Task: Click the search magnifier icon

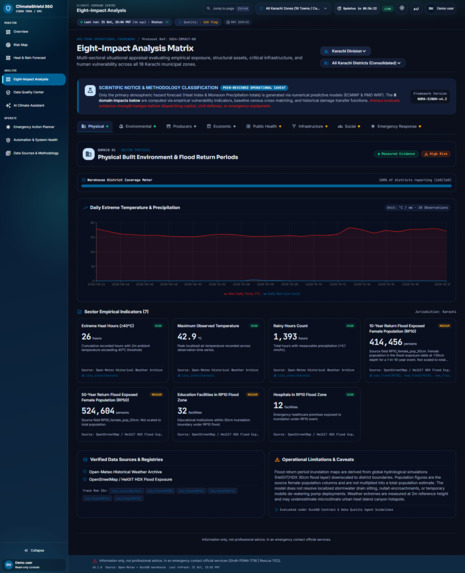Action: [x=208, y=8]
